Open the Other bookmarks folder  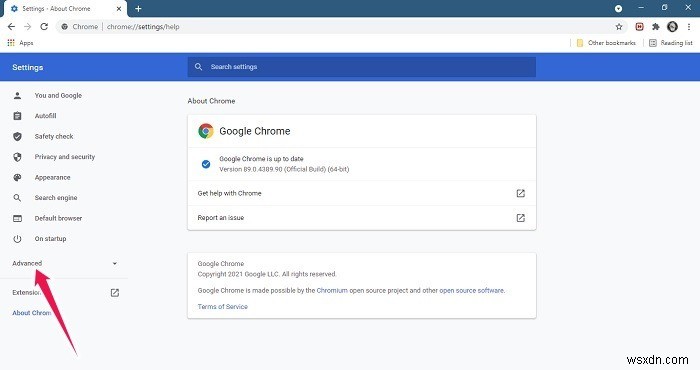tap(606, 43)
